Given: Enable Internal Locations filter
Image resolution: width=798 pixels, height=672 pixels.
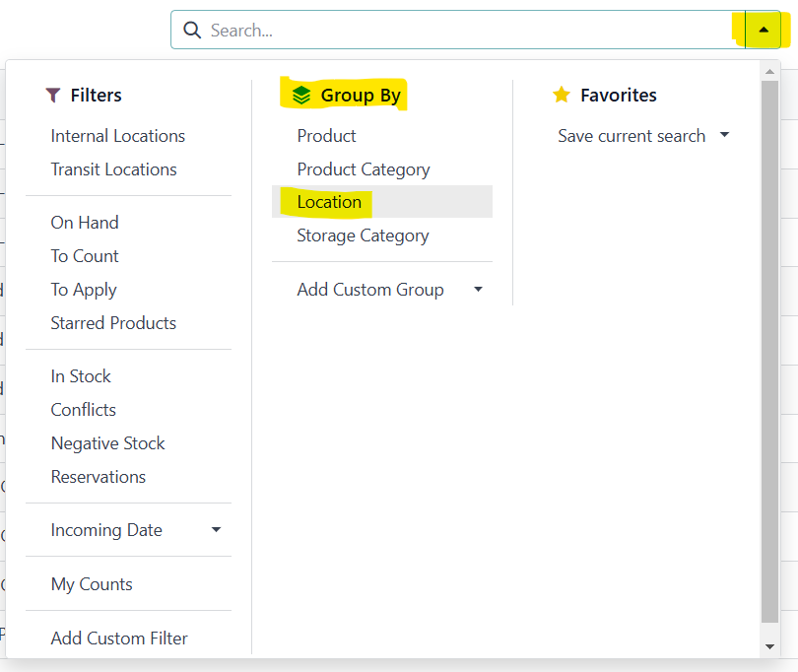Looking at the screenshot, I should (118, 136).
